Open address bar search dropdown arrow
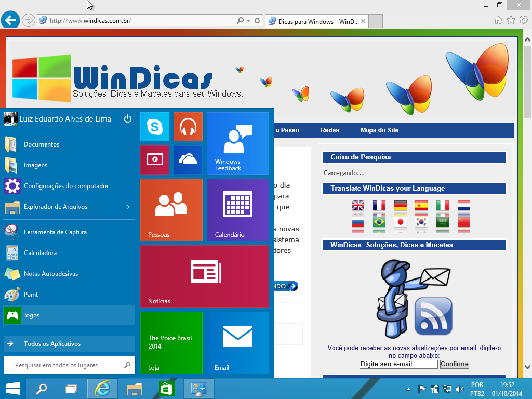The height and width of the screenshot is (399, 532). (x=249, y=21)
